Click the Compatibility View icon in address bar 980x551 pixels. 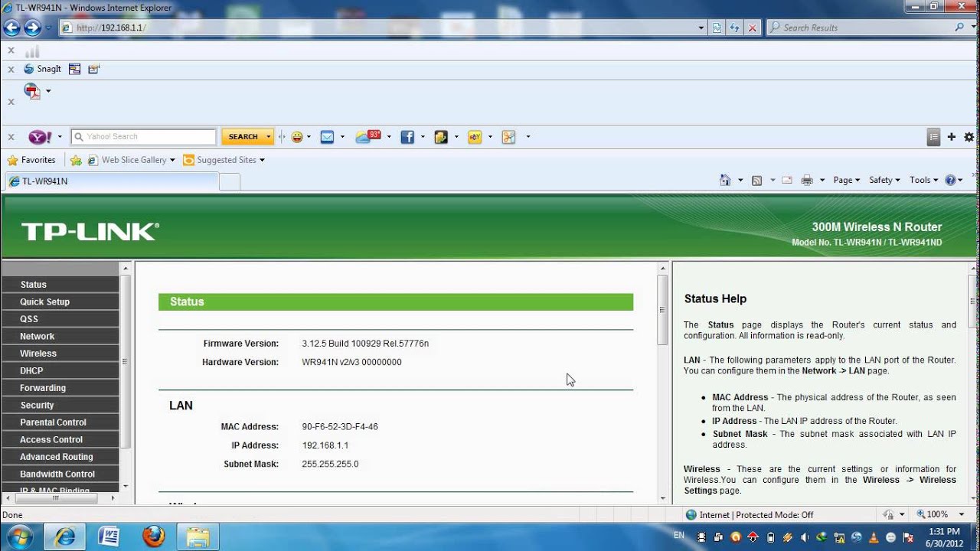717,28
